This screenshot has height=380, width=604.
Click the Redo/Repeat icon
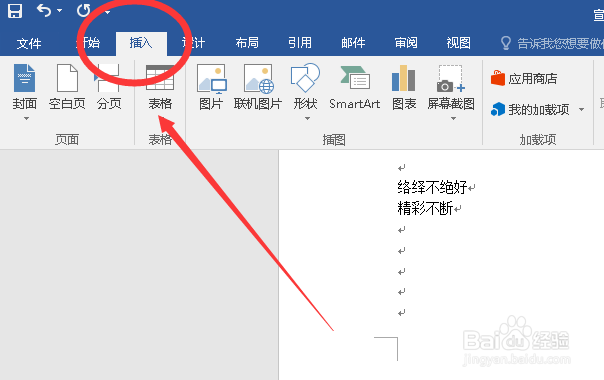pos(84,10)
